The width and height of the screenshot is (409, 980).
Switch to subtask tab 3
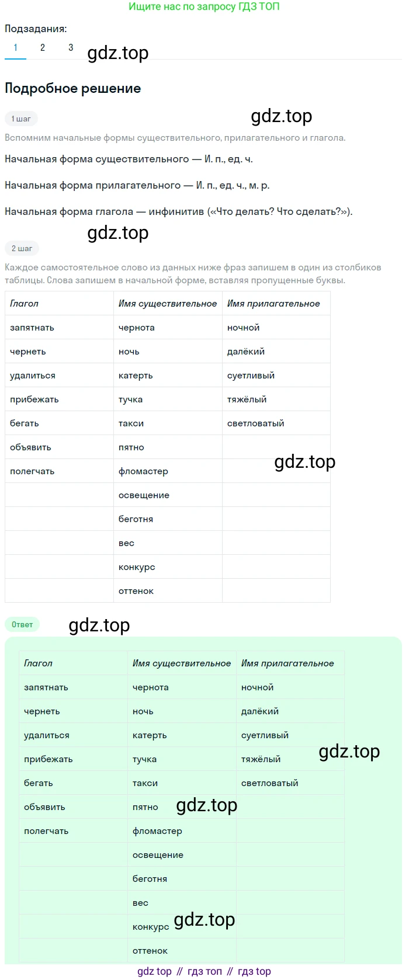(71, 48)
